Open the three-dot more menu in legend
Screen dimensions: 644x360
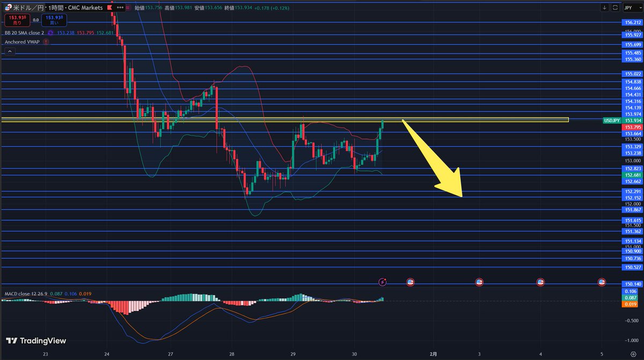tap(120, 8)
